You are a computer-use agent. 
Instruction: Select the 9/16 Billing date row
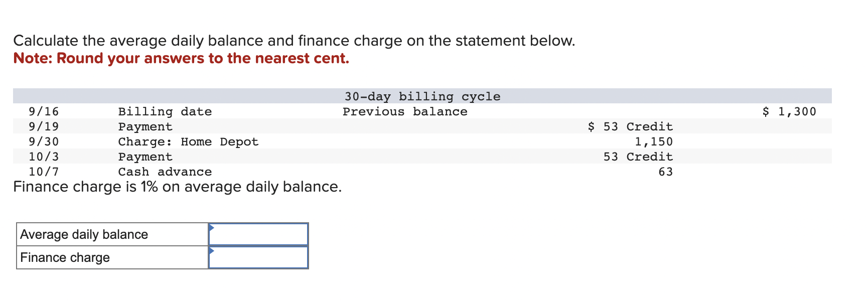(x=422, y=111)
